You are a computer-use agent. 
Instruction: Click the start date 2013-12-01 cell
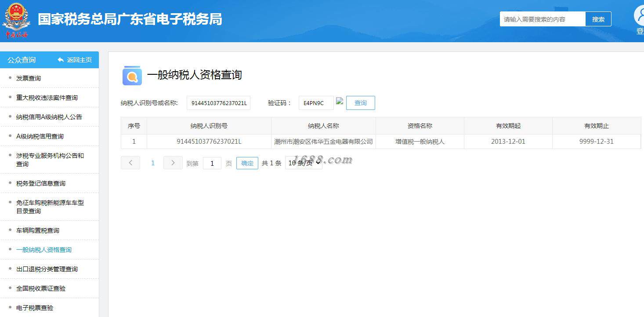pyautogui.click(x=508, y=142)
